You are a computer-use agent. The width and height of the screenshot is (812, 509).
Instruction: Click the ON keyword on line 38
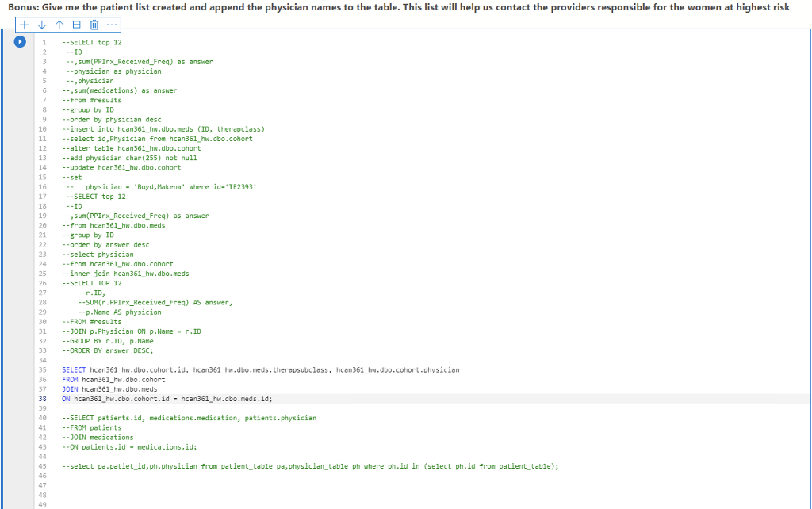(x=66, y=399)
